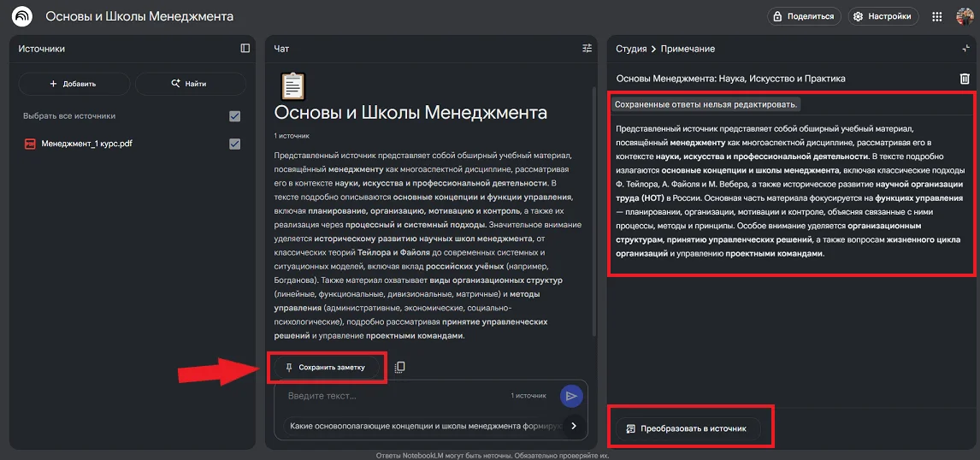The image size is (980, 460).
Task: Click Добавить source button
Action: (x=74, y=84)
